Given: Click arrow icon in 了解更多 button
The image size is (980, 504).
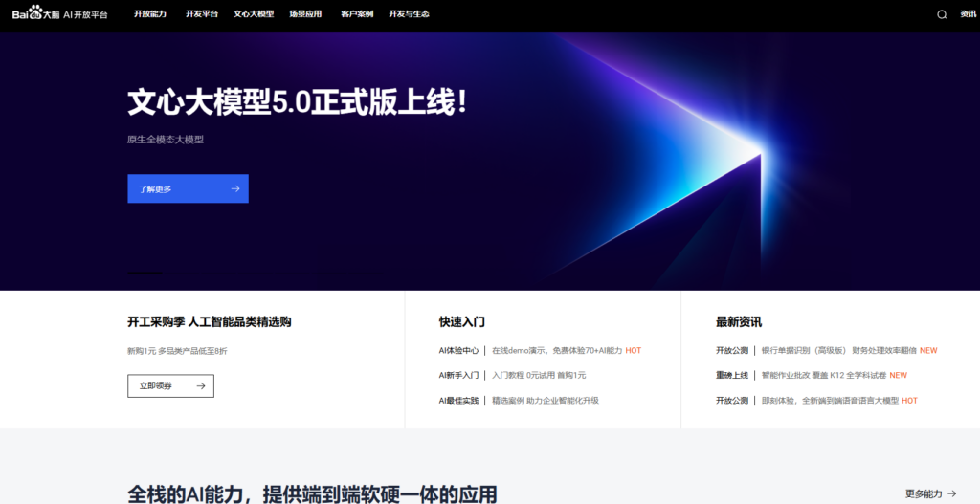Looking at the screenshot, I should click(x=235, y=188).
